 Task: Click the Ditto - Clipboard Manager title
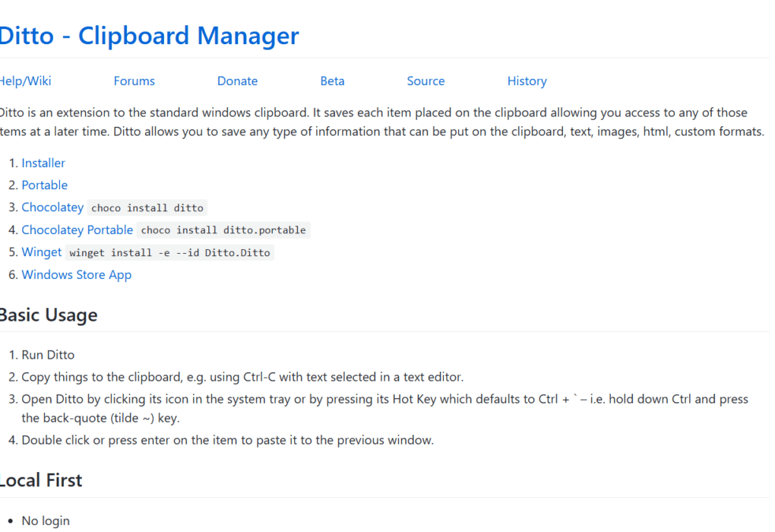pos(149,36)
